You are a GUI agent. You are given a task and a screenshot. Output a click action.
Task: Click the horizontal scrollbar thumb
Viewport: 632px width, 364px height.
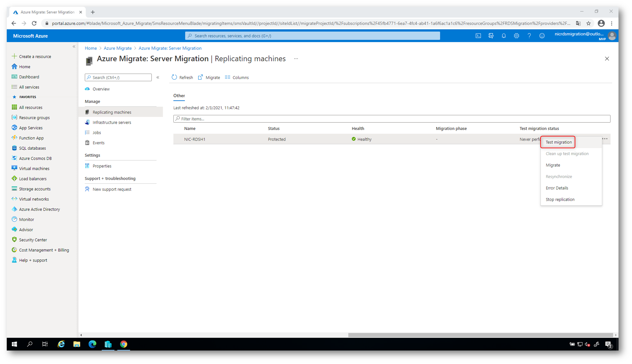(x=480, y=335)
